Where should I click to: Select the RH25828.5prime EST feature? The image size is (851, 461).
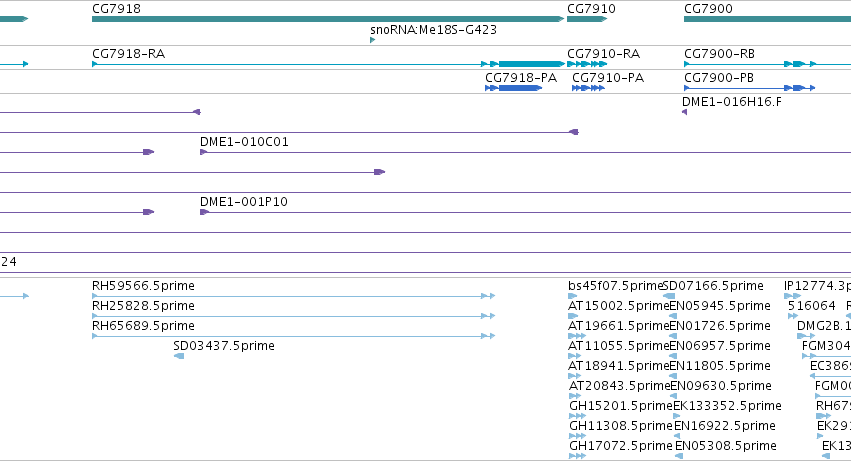[293, 316]
